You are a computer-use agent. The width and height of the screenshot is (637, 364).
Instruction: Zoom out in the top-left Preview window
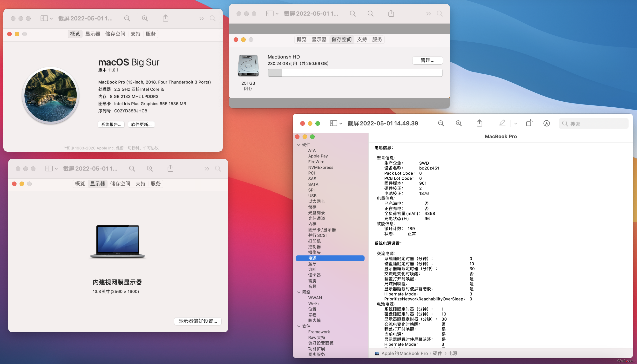[x=127, y=19]
